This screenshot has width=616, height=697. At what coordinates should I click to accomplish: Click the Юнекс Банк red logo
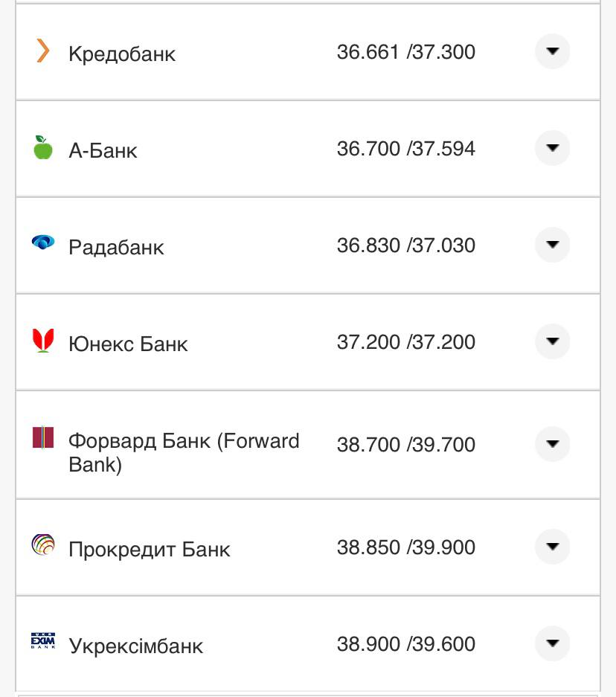click(43, 340)
